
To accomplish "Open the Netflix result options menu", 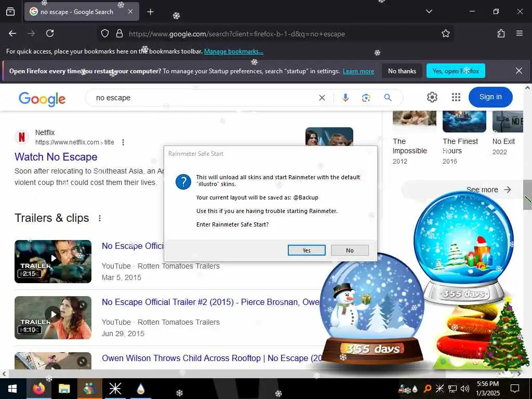I will (123, 142).
